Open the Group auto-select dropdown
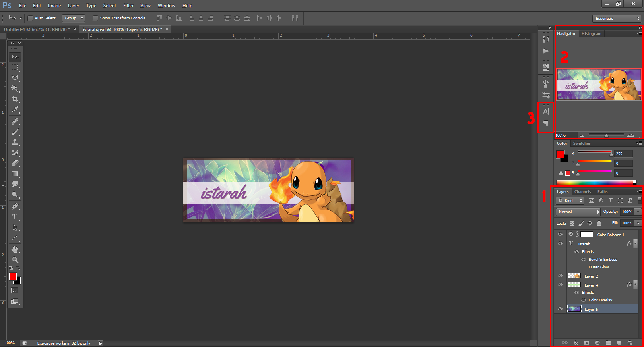Viewport: 644px width, 347px height. pyautogui.click(x=73, y=18)
